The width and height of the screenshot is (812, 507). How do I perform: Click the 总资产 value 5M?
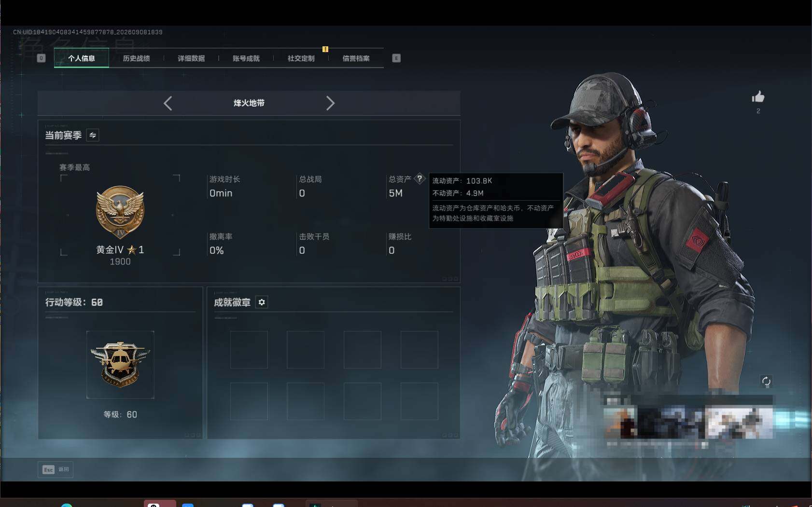pyautogui.click(x=396, y=193)
